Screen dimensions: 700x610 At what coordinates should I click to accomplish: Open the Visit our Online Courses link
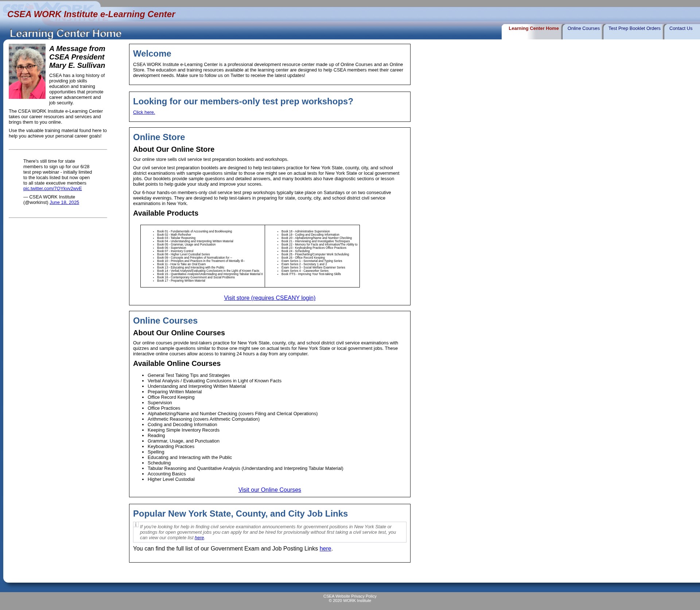click(x=270, y=490)
